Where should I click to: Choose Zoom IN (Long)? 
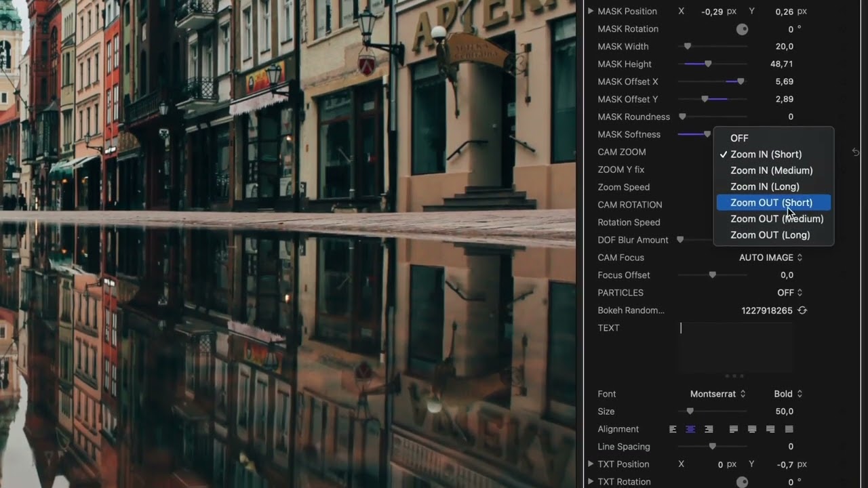[x=774, y=187]
